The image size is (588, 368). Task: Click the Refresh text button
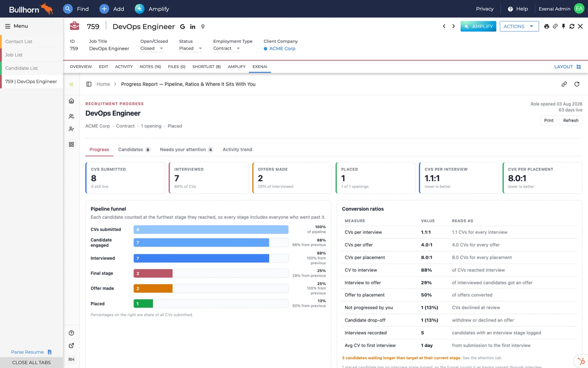[571, 121]
